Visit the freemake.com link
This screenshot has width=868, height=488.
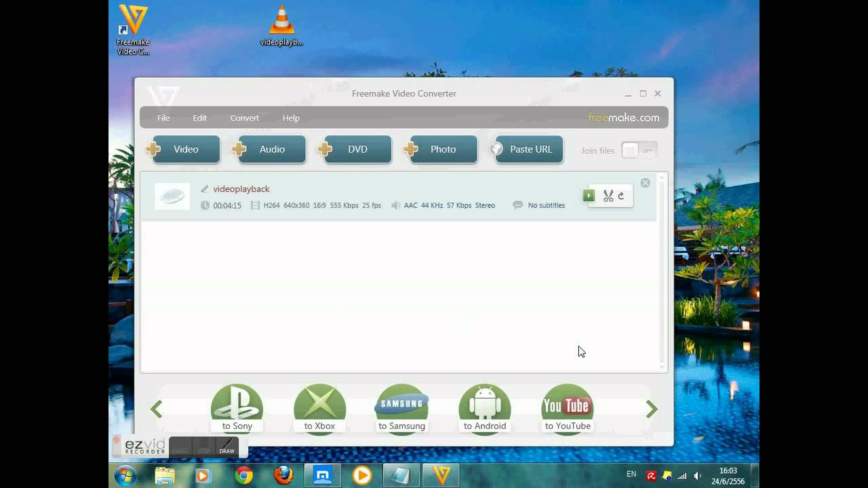623,117
